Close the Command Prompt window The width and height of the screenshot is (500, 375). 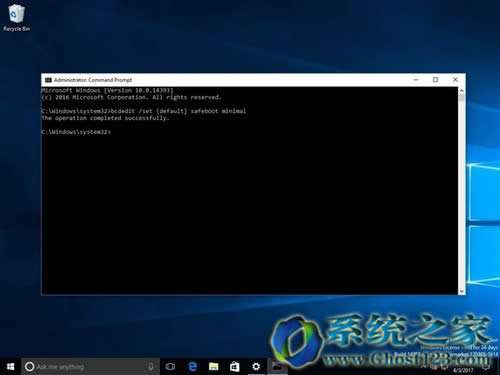(x=455, y=80)
